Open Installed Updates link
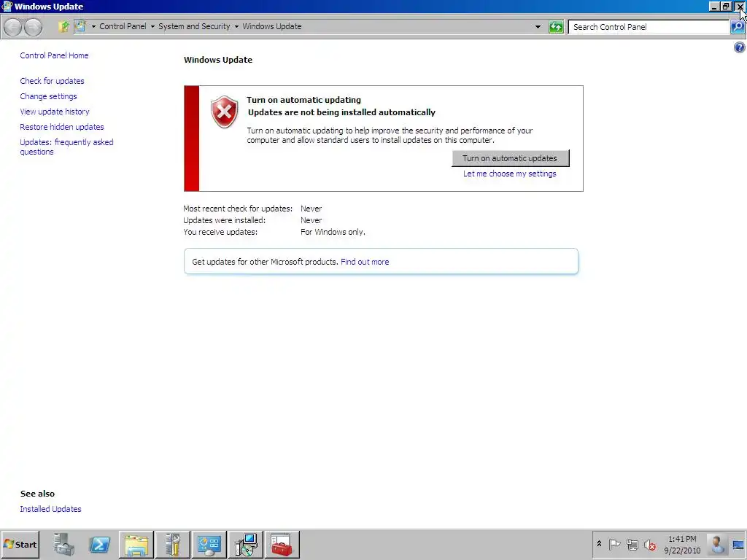 50,509
